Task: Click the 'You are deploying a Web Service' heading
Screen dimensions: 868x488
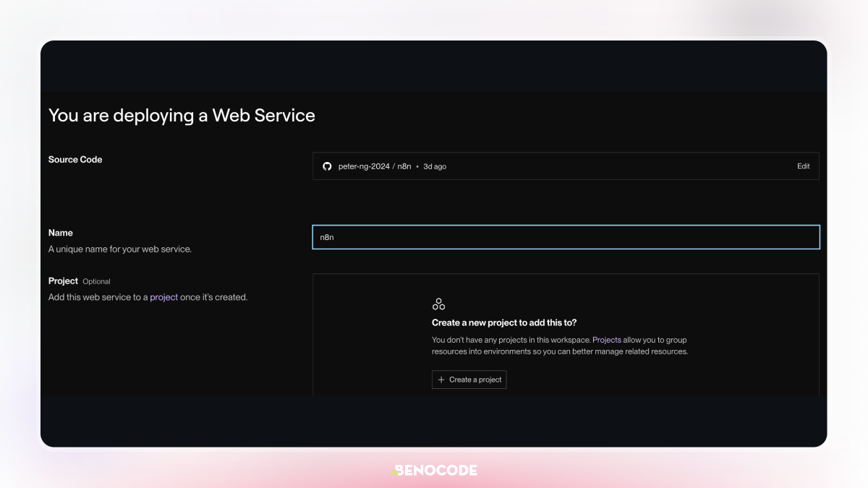Action: (182, 115)
